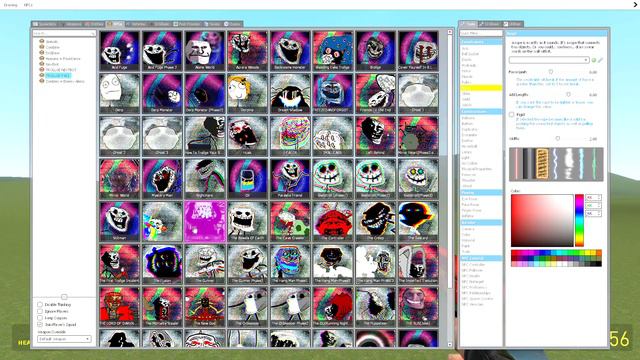
Task: Click the magnifier icon in NPC search box
Action: pyautogui.click(x=93, y=33)
